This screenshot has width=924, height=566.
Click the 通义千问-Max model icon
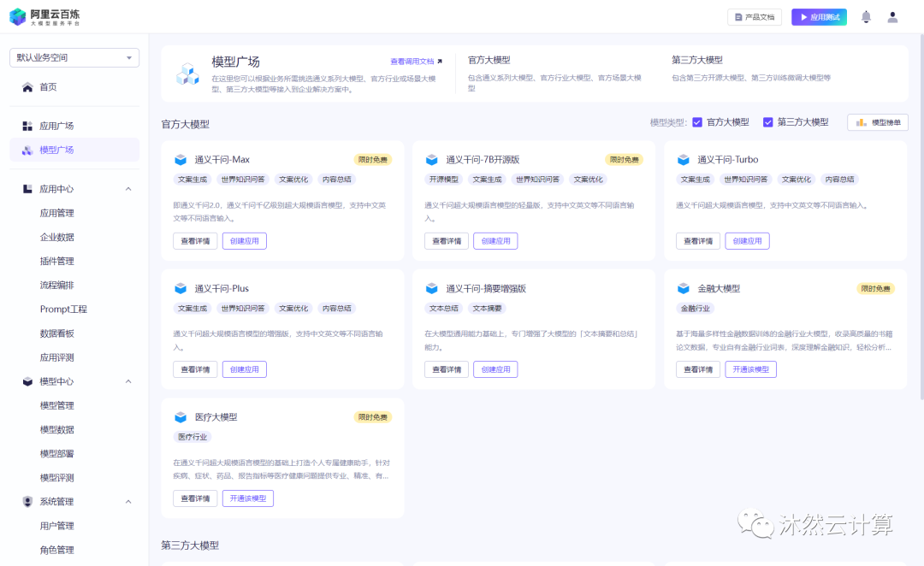point(181,160)
